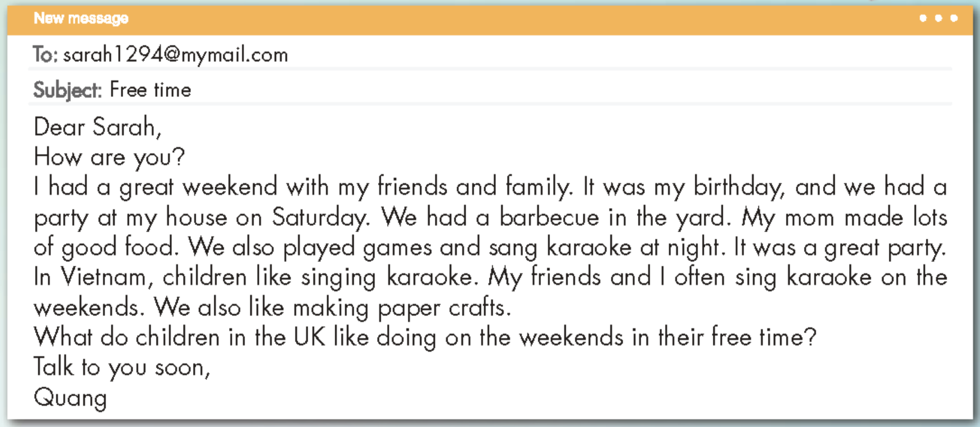This screenshot has width=980, height=427.
Task: Click the word "Saturday" in the message
Action: pos(320,217)
